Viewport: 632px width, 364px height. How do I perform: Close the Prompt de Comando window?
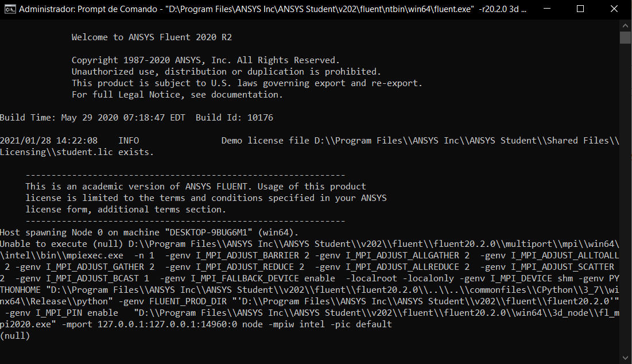(614, 9)
